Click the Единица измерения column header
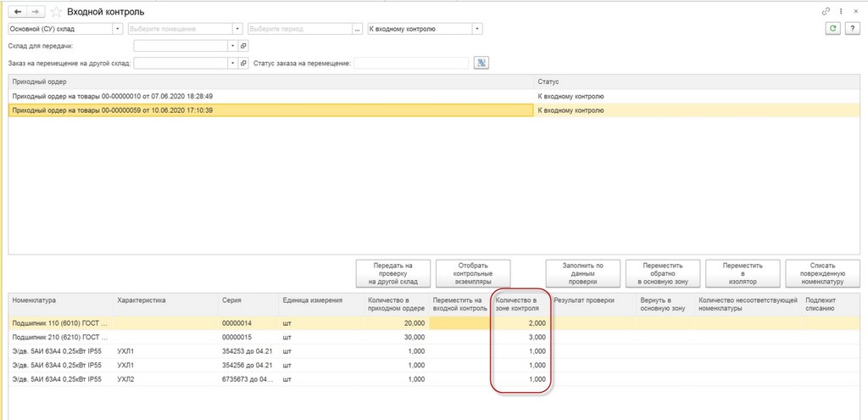 click(320, 305)
